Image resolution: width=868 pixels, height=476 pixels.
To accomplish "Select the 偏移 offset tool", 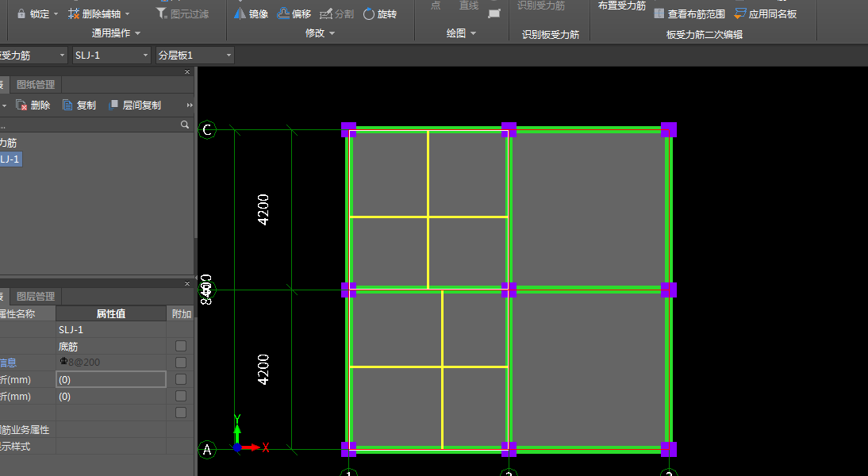I will [294, 13].
